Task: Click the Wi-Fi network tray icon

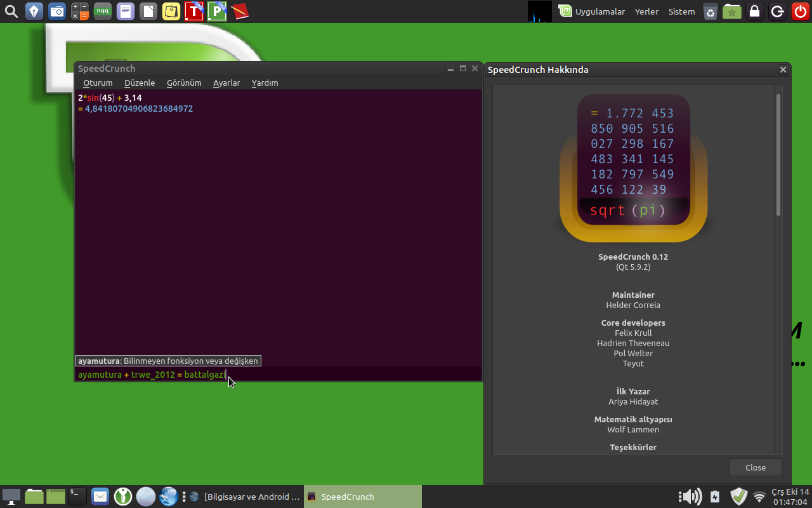Action: (x=759, y=497)
